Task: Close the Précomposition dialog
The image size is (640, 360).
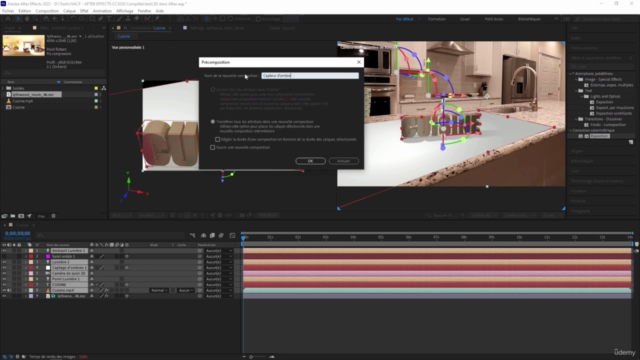Action: tap(359, 62)
